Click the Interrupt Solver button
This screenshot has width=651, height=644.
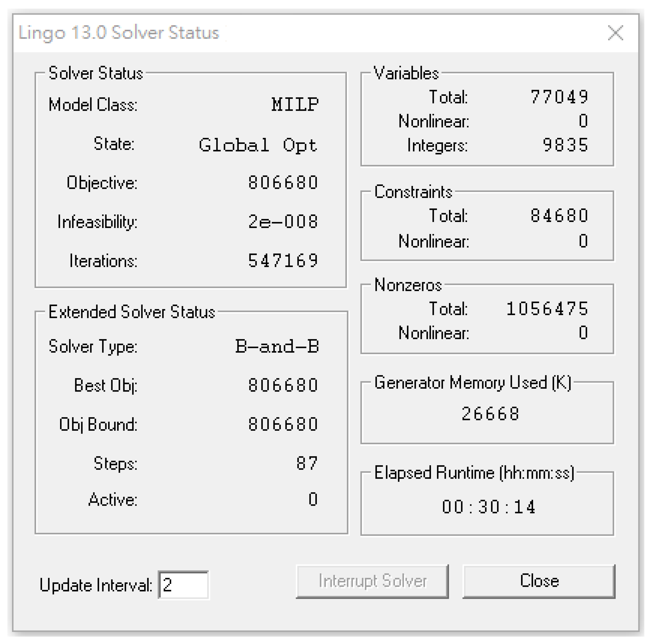[x=372, y=581]
